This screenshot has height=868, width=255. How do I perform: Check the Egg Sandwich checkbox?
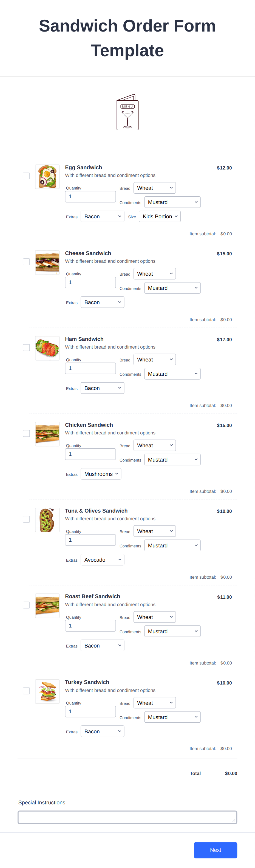click(26, 176)
